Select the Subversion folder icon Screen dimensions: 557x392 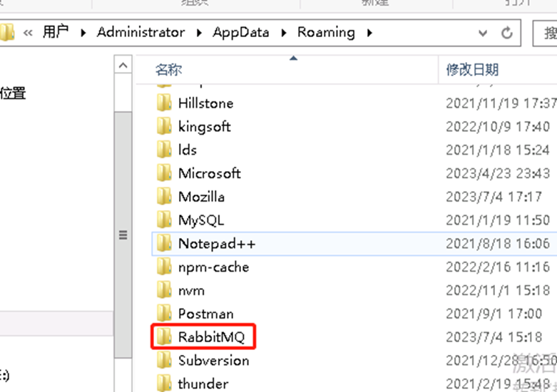point(165,361)
